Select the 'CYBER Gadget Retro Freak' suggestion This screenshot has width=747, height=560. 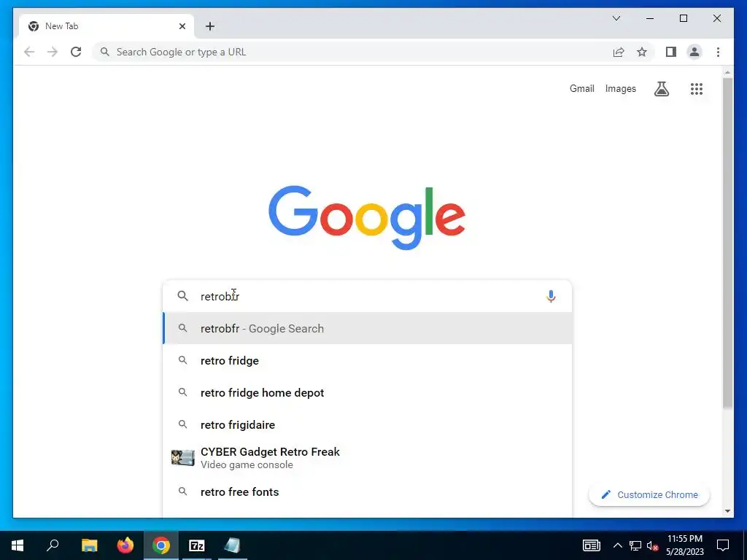coord(368,458)
